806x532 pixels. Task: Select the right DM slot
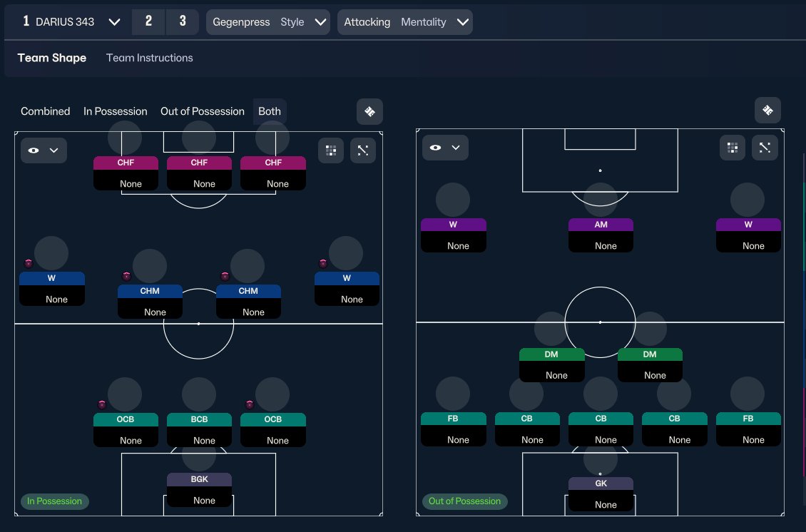click(650, 365)
